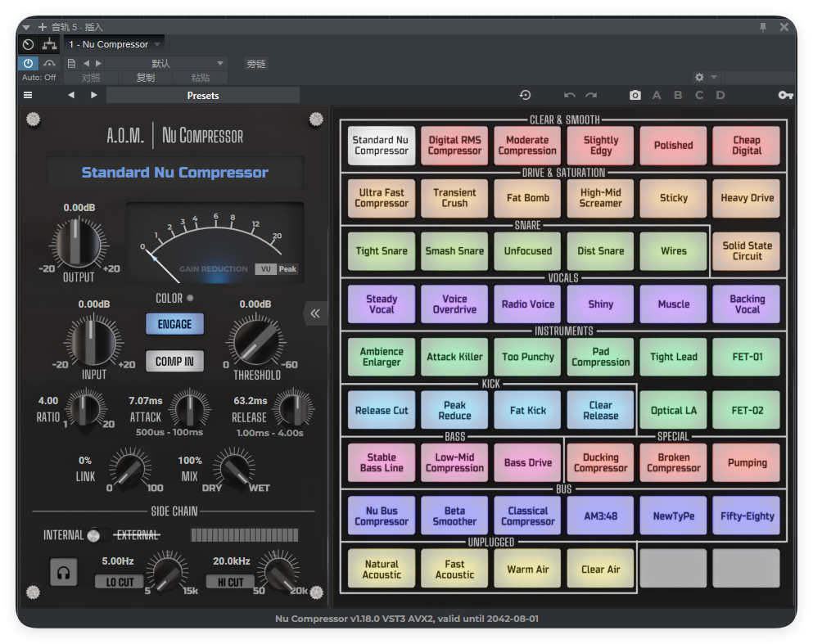Screen dimensions: 813x644
Task: Select the Tight Snare preset
Action: [x=382, y=250]
